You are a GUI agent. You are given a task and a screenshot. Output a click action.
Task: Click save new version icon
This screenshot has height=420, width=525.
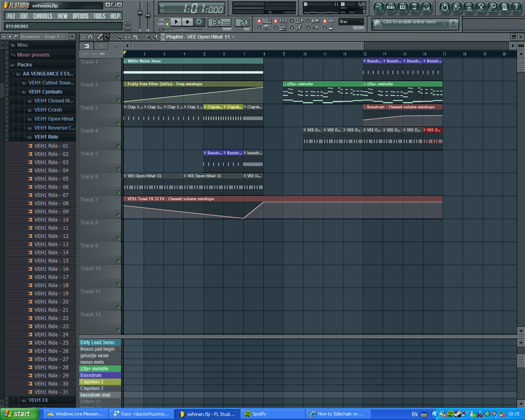click(x=457, y=7)
